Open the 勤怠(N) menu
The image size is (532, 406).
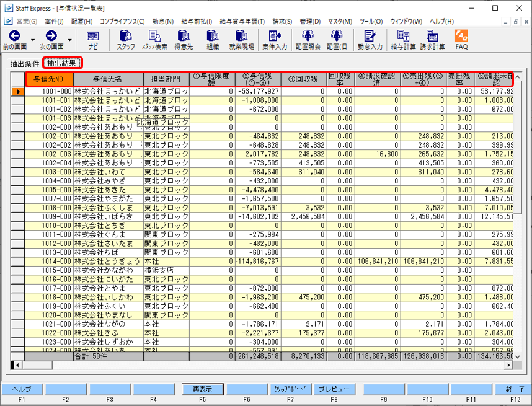pos(163,21)
